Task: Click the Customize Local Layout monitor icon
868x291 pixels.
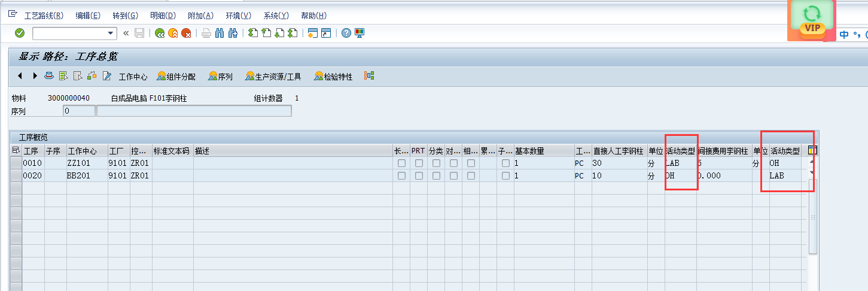Action: click(360, 33)
